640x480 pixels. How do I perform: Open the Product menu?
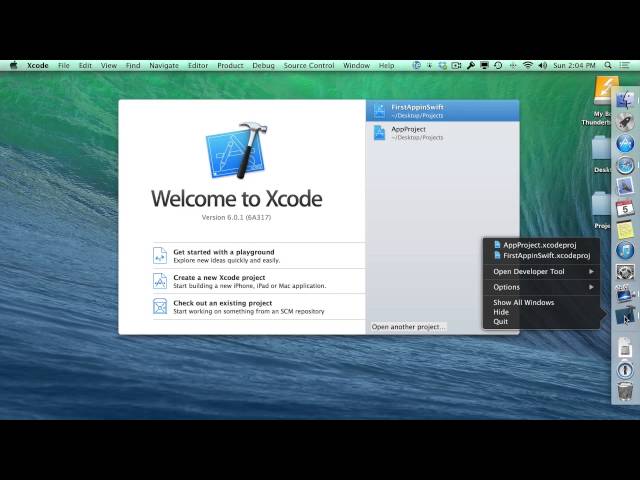tap(230, 65)
